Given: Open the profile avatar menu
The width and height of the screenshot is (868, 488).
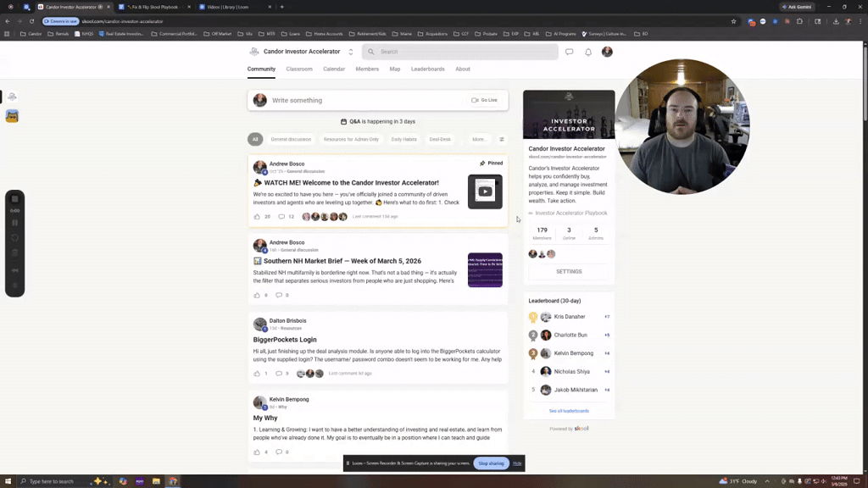Looking at the screenshot, I should (607, 52).
